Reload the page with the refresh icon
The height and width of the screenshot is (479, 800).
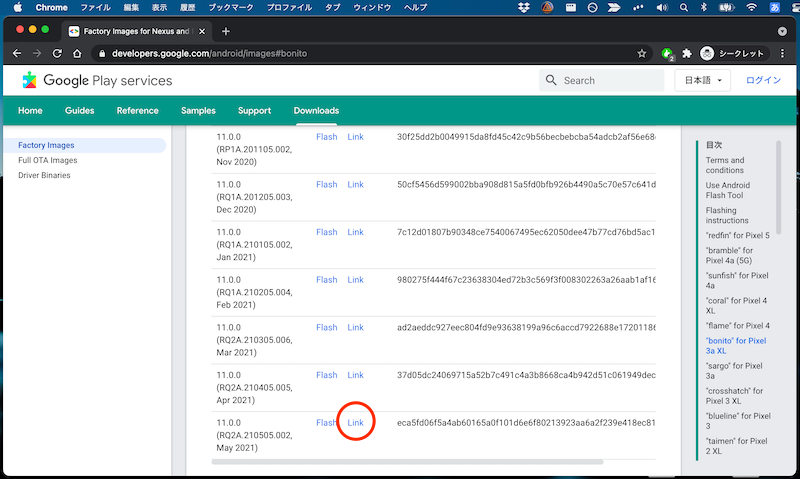tap(57, 53)
